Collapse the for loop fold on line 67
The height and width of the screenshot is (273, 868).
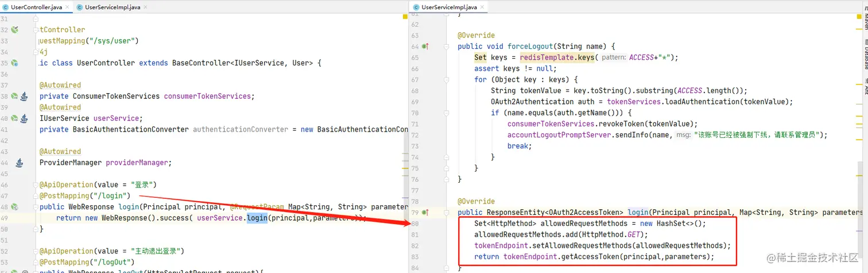[x=446, y=79]
